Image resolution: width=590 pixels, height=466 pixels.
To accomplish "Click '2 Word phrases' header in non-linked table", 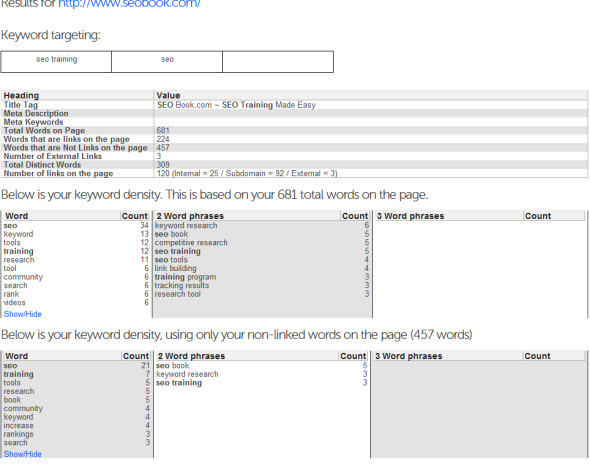I will tap(191, 356).
